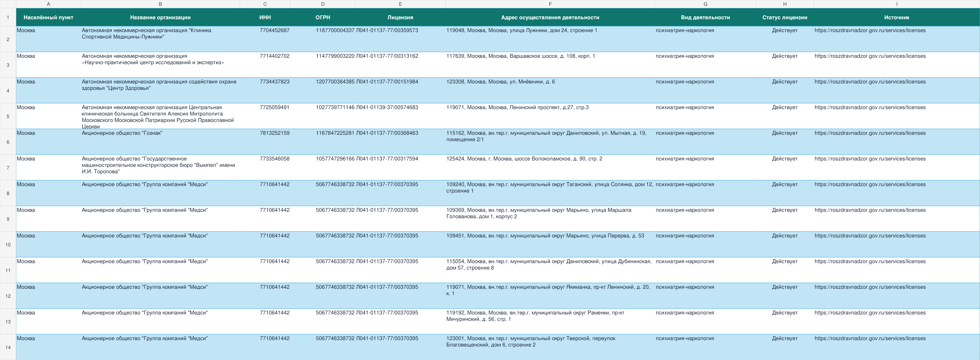Open roszdravnadzor link in row 12
The image size is (980, 360).
coord(870,287)
